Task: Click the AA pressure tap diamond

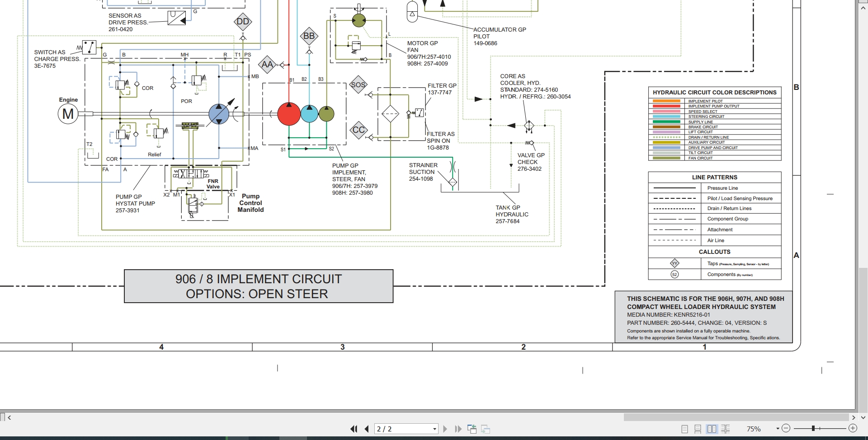Action: [267, 65]
